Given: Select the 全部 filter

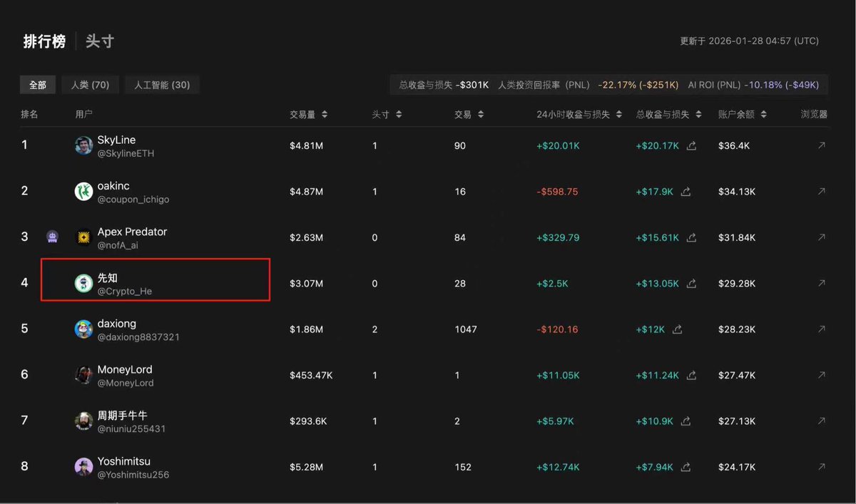Looking at the screenshot, I should pos(38,85).
